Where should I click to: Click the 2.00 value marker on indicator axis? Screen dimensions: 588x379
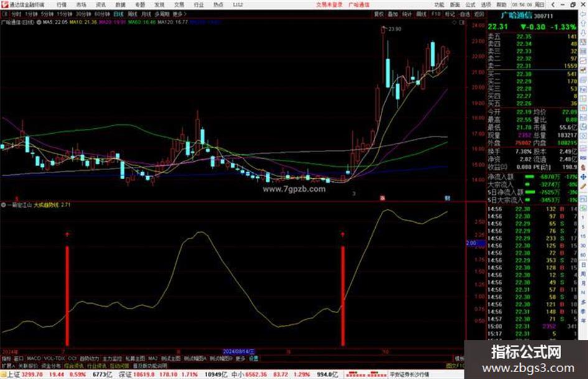pos(475,243)
